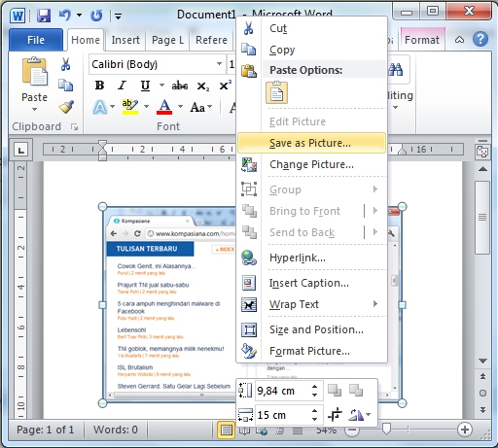Click the red font color A button
The width and height of the screenshot is (498, 448).
164,107
